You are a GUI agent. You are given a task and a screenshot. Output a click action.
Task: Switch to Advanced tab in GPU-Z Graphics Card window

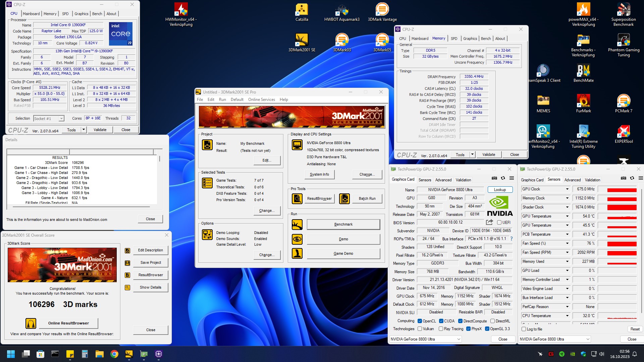[443, 180]
